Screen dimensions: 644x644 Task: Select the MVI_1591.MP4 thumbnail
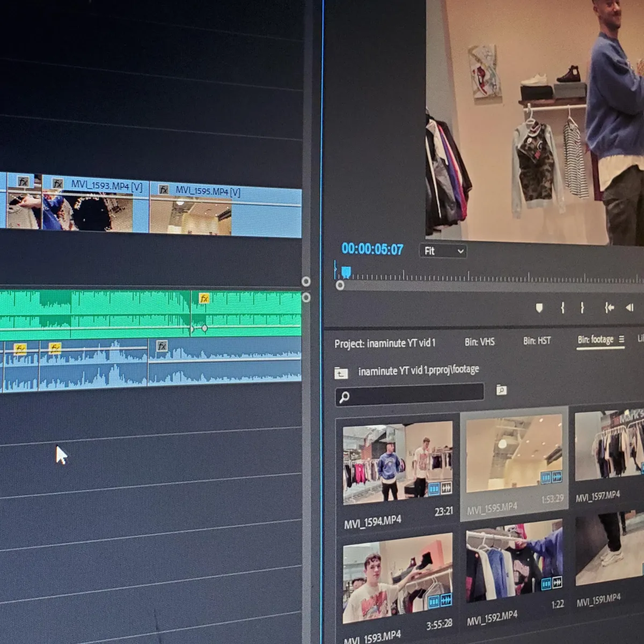tap(610, 548)
